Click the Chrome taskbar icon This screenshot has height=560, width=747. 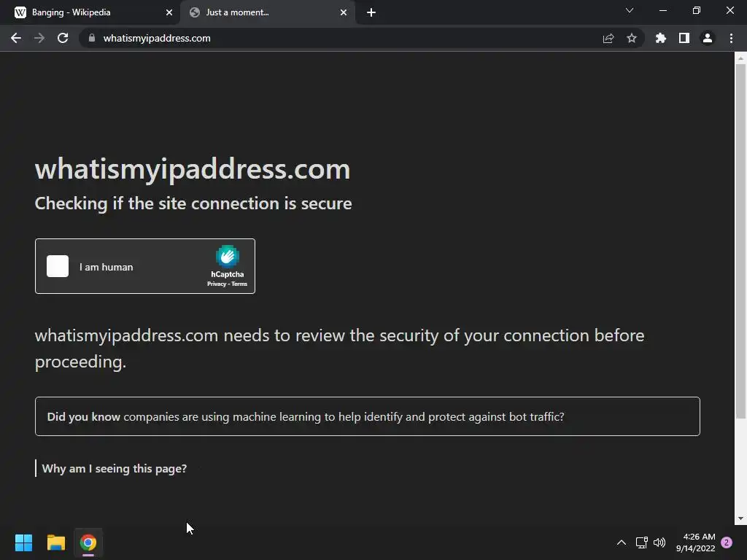click(x=88, y=542)
